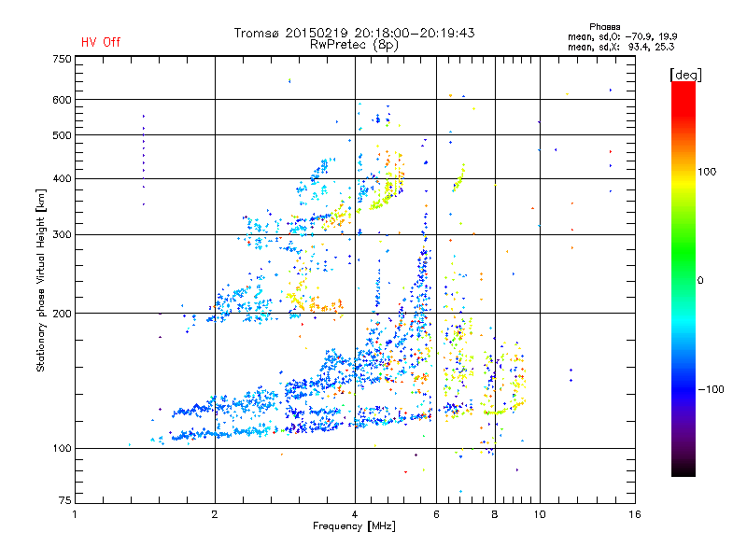Click the colorbar tick label '100'
Screen dimensions: 747x560
pyautogui.click(x=707, y=172)
